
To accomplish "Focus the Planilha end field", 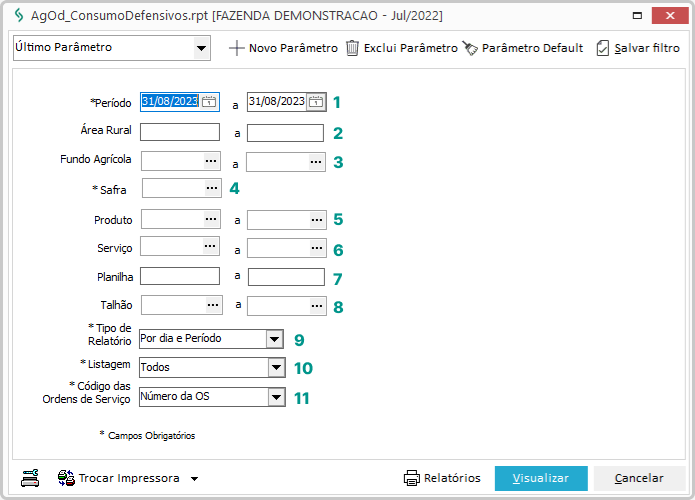I will [286, 277].
